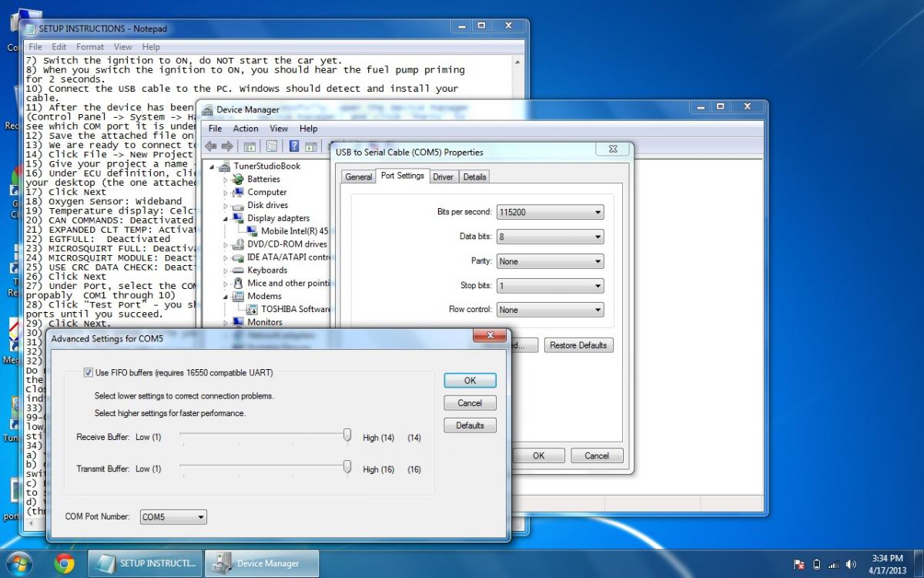Open the Flow control dropdown
Screen dimensions: 924x578
550,310
